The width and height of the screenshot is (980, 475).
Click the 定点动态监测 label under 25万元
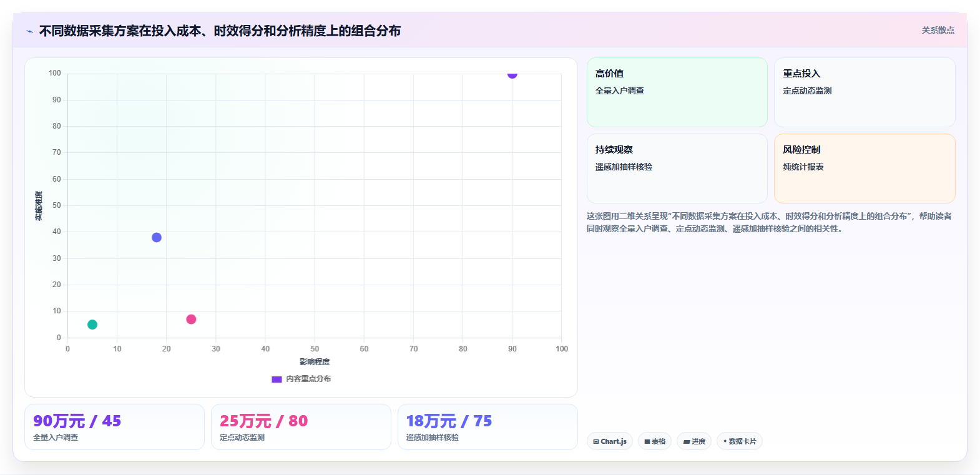242,438
